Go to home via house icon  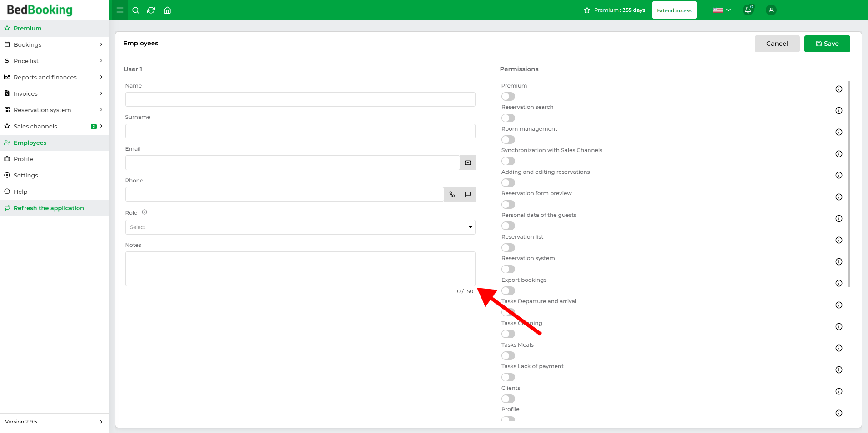167,10
